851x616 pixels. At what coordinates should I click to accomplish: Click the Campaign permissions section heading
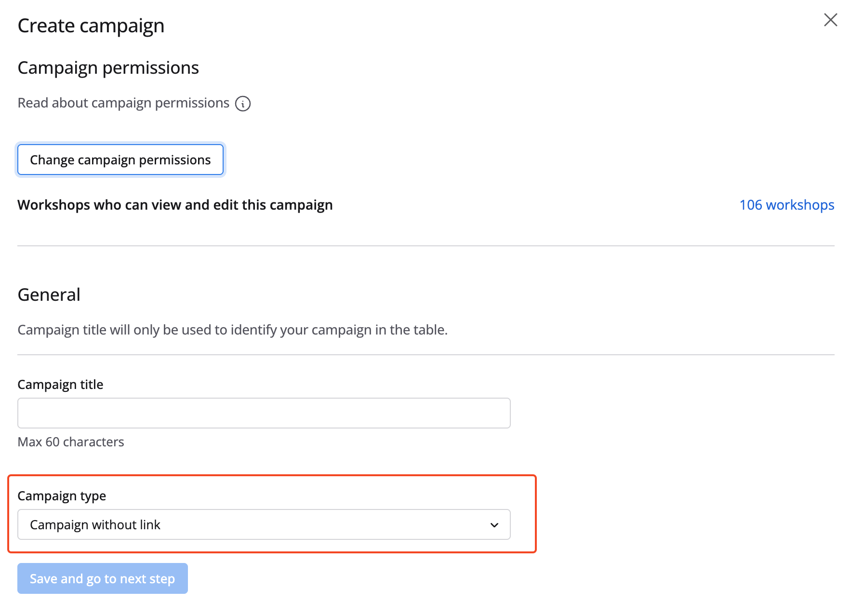[108, 68]
